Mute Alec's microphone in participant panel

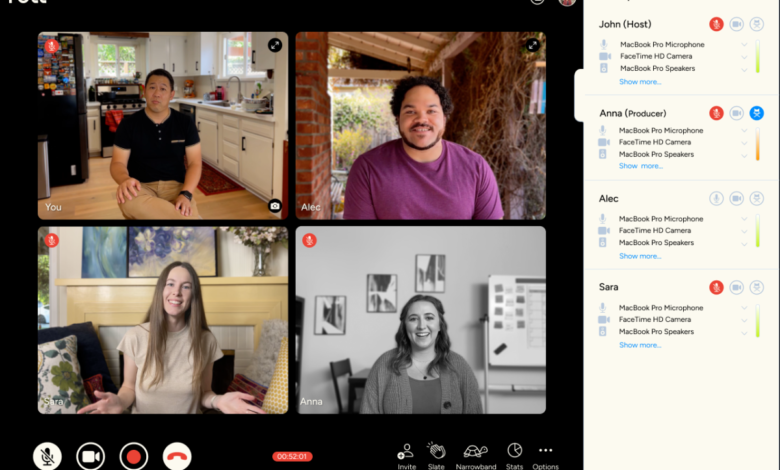coord(716,198)
